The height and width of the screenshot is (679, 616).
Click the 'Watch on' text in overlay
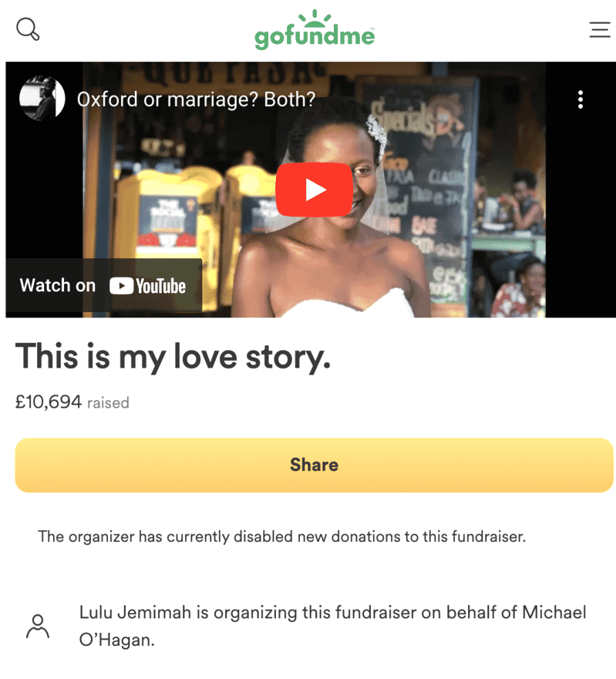[x=58, y=285]
